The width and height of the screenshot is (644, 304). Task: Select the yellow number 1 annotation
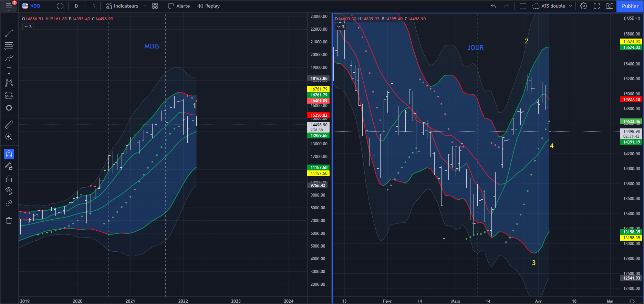tap(195, 105)
